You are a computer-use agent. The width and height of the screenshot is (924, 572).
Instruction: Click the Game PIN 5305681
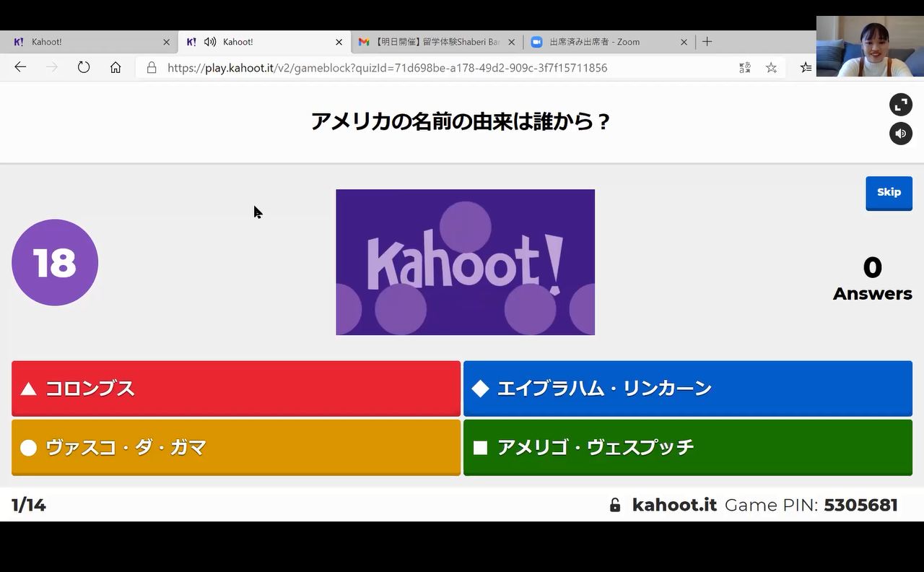[861, 505]
